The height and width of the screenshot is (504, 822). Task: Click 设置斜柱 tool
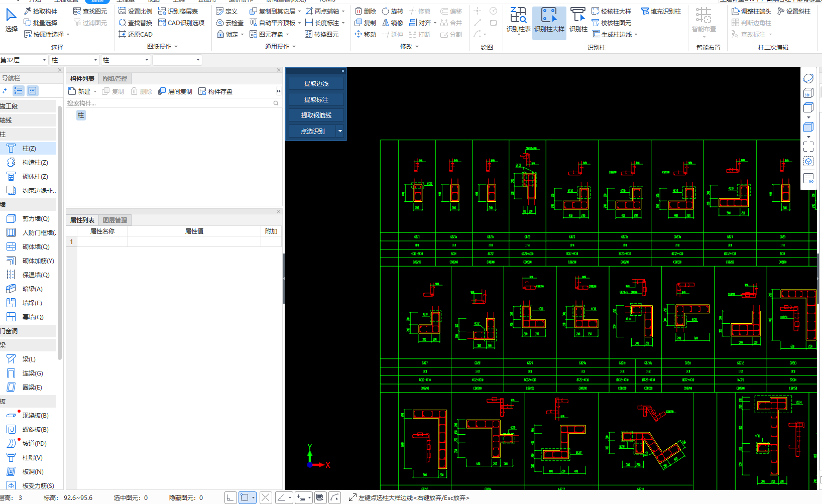click(x=794, y=11)
